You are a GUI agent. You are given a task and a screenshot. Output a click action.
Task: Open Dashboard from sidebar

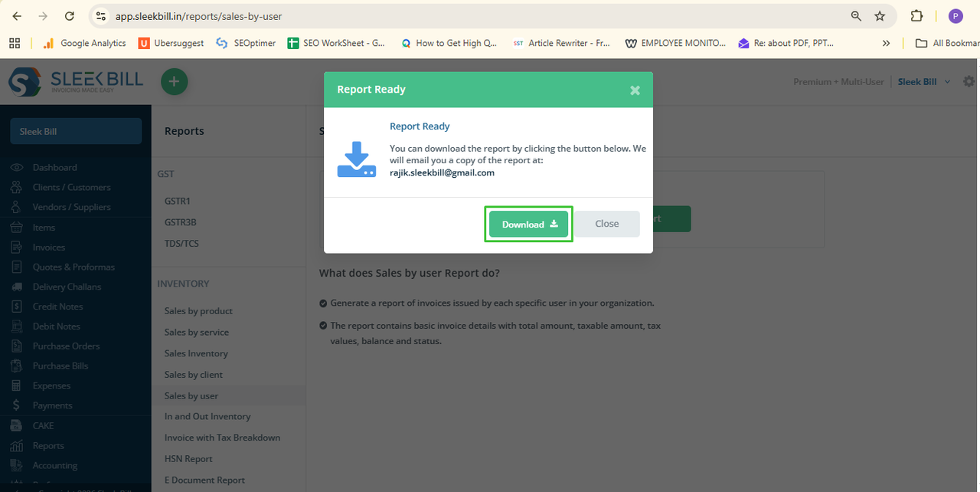coord(54,167)
